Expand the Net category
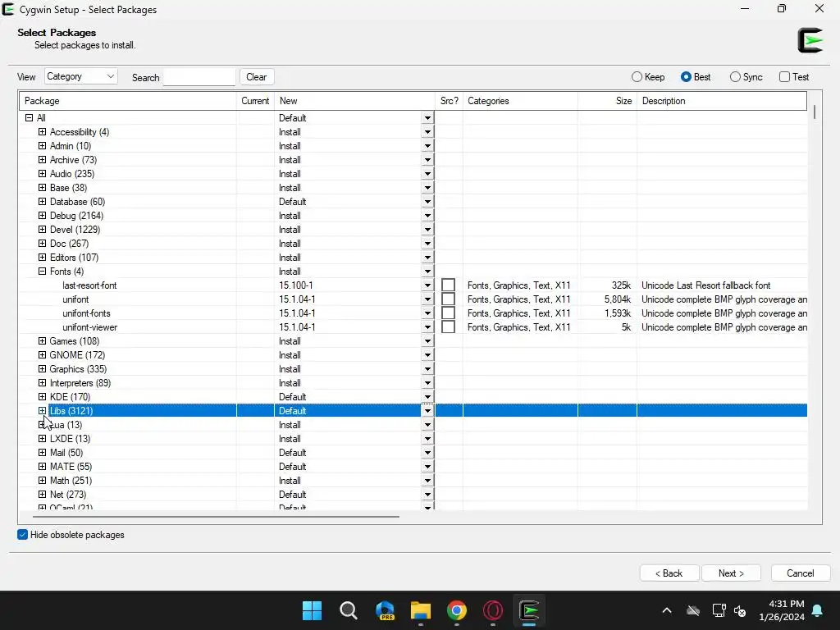Image resolution: width=840 pixels, height=630 pixels. pyautogui.click(x=42, y=494)
